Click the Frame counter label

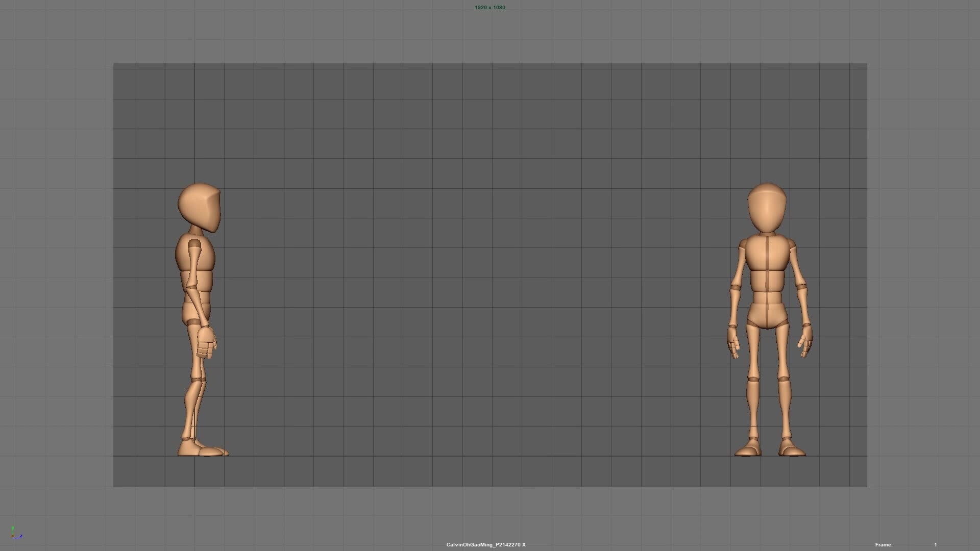coord(883,544)
